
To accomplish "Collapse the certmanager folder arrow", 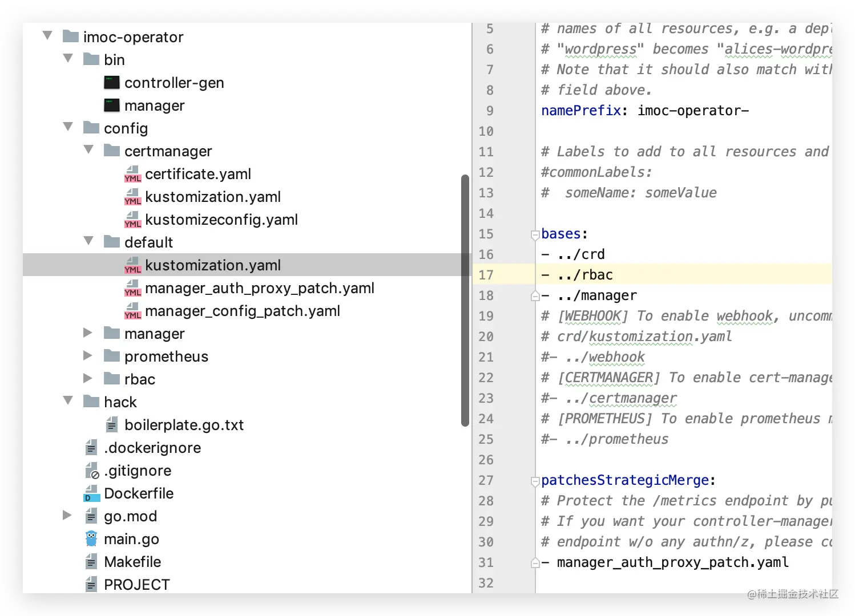I will click(x=88, y=150).
